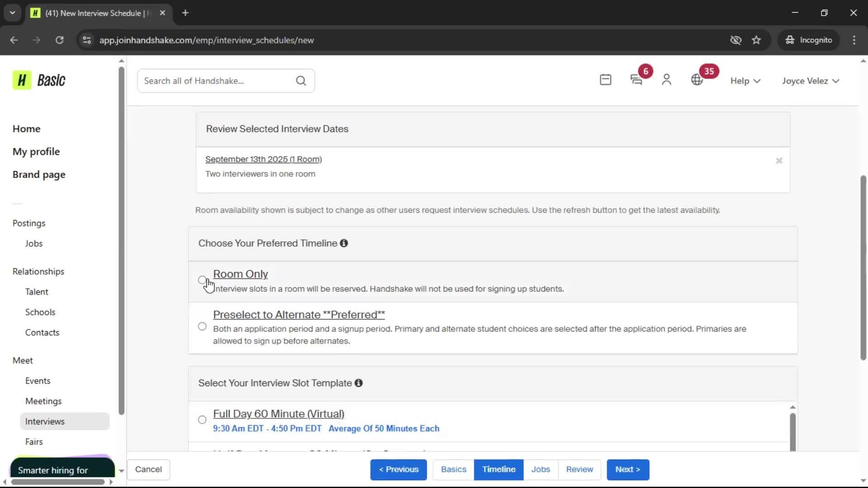
Task: Click info icon beside Preferred Timeline
Action: (344, 243)
